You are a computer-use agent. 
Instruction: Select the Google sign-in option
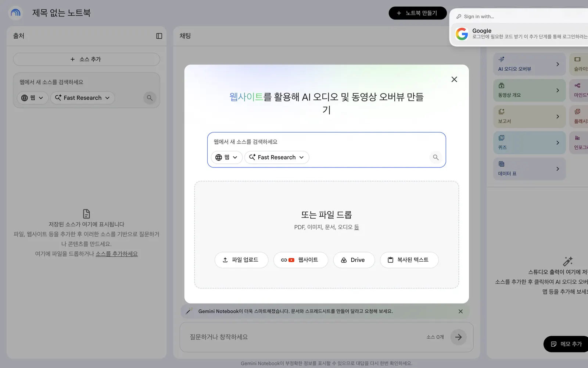tap(520, 34)
